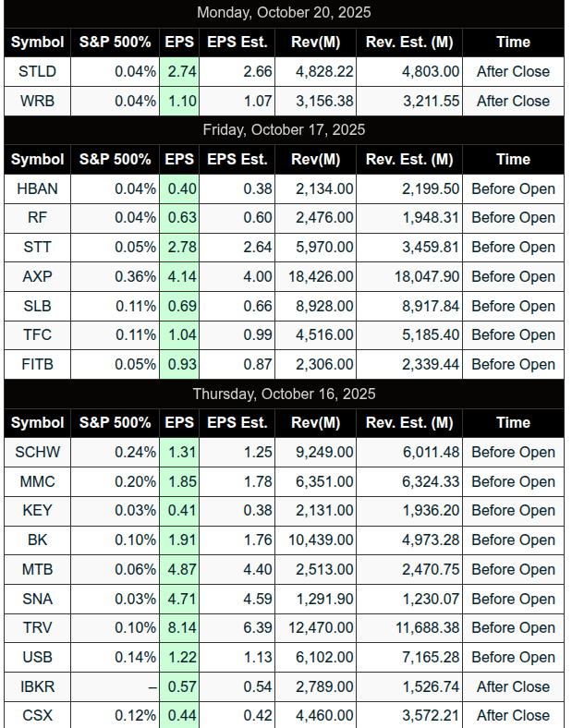Click the Monday, October 20, 2025 date header
The image size is (572, 728).
(x=285, y=13)
